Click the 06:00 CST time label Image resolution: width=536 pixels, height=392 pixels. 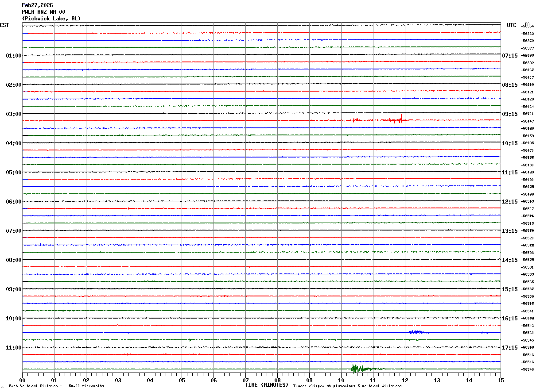pyautogui.click(x=13, y=201)
